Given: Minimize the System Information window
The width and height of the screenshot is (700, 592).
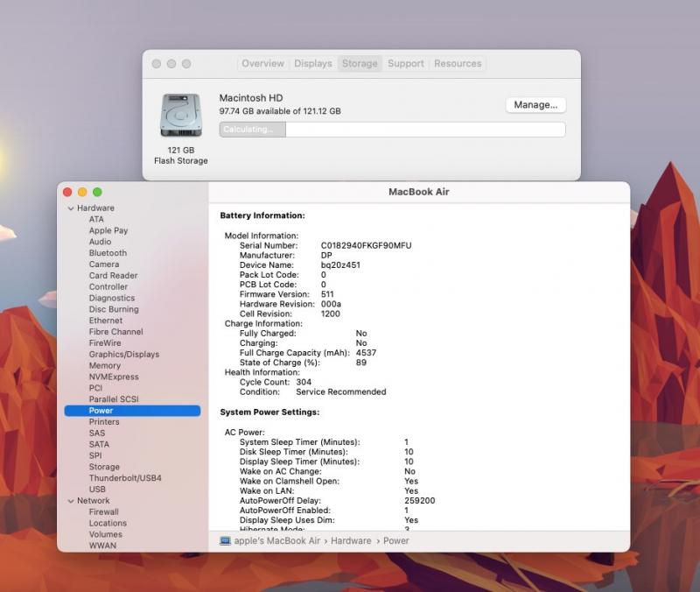Looking at the screenshot, I should [x=82, y=192].
